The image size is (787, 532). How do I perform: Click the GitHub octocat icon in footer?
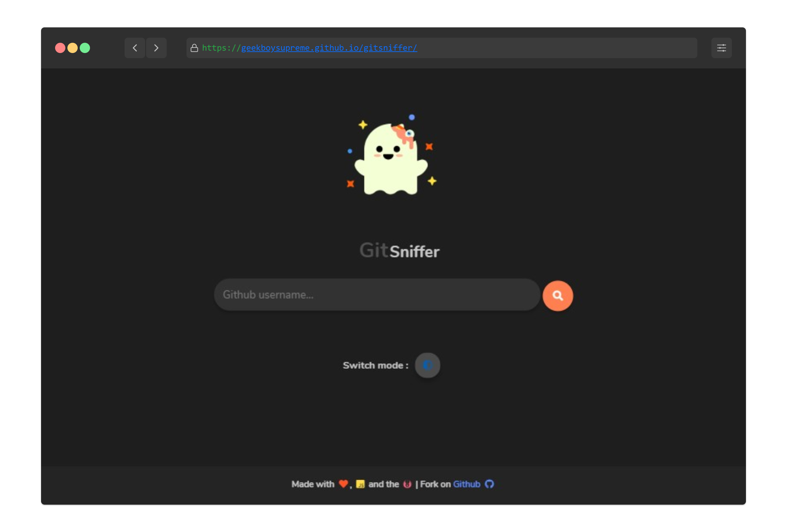point(489,484)
